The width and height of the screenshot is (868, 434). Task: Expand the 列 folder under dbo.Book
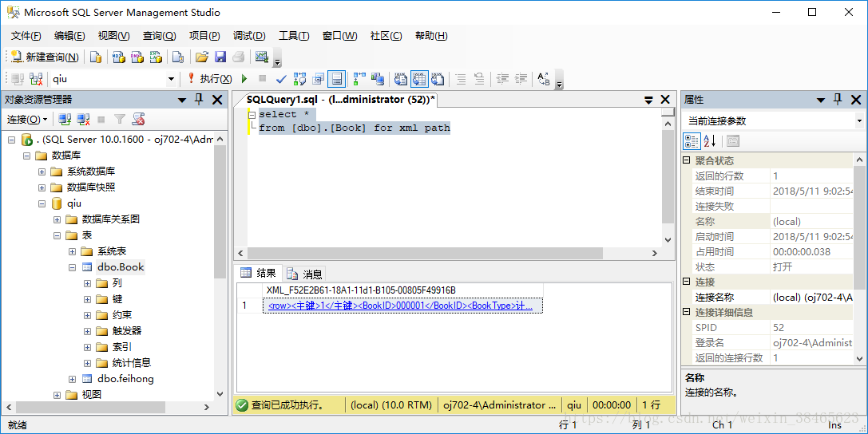(x=88, y=284)
